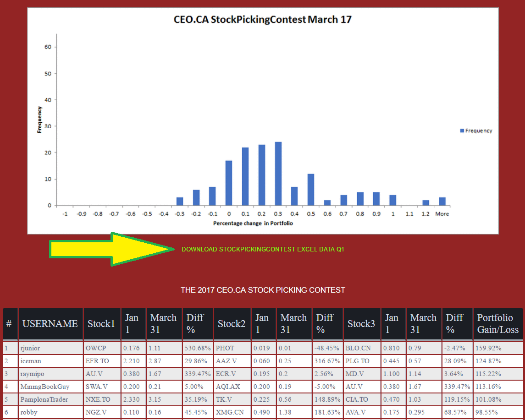The width and height of the screenshot is (525, 420).
Task: Click the 115.22% portfolio gain cell
Action: click(x=498, y=374)
